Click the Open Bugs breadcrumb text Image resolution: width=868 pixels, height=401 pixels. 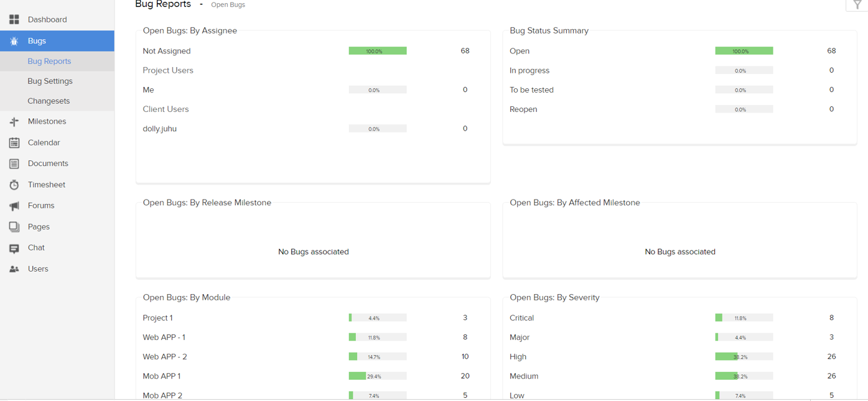pos(228,5)
